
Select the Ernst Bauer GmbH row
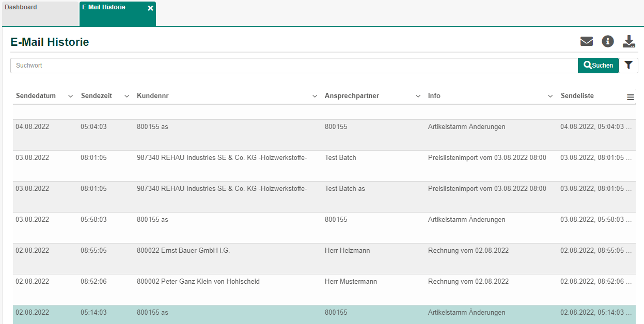(183, 251)
